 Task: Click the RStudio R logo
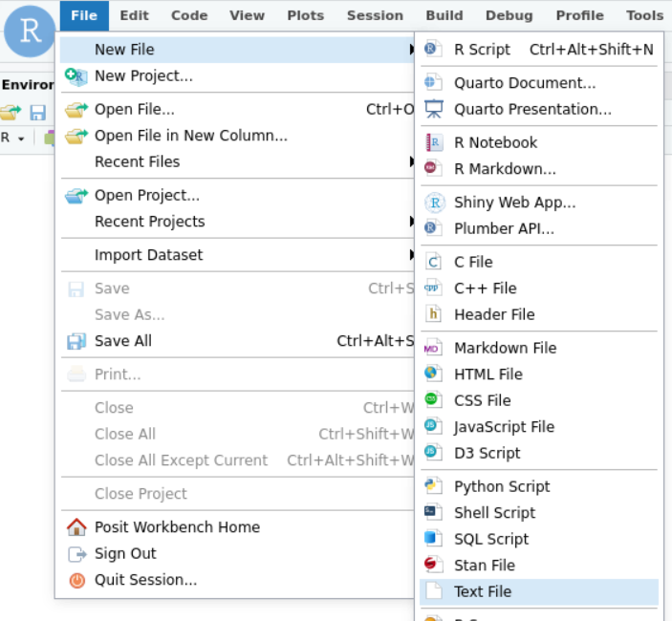pyautogui.click(x=30, y=32)
